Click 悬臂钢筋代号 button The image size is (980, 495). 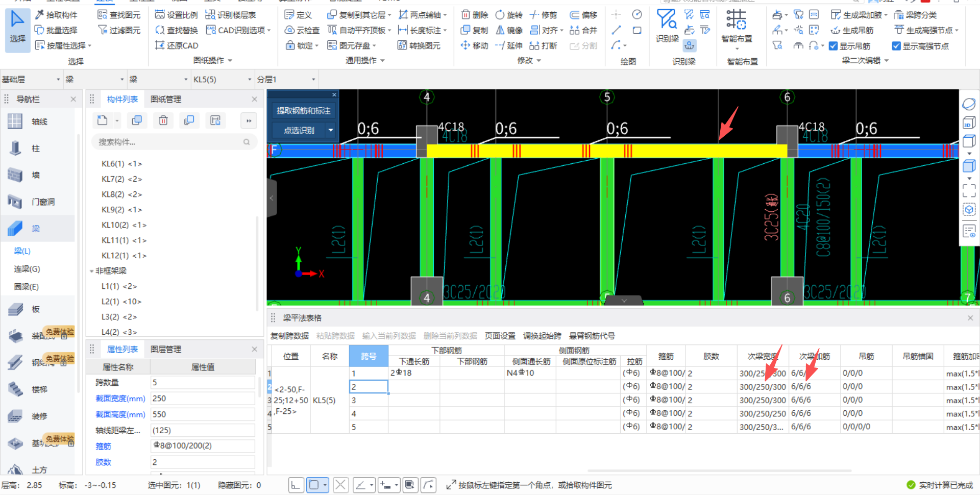[592, 336]
